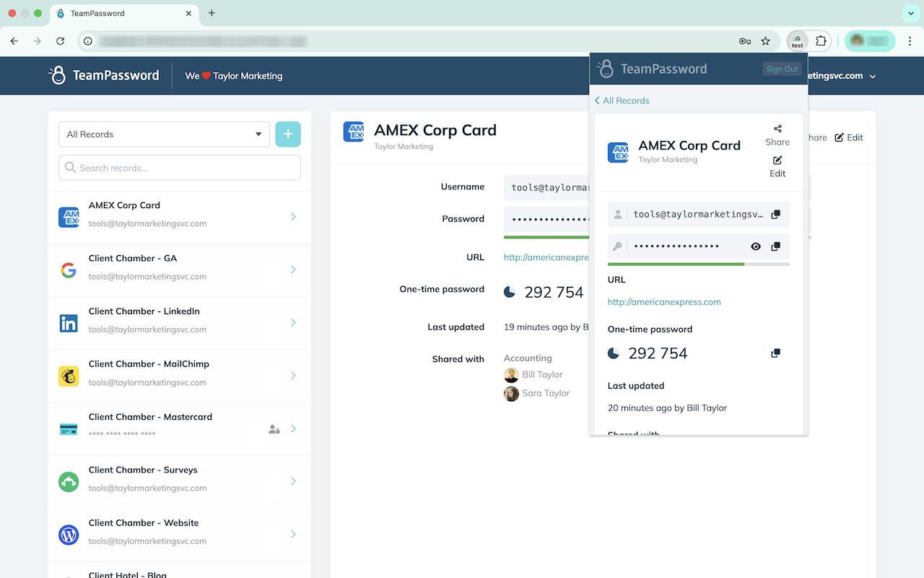Click the saved passwords key icon in address bar
The image size is (924, 578).
click(745, 41)
